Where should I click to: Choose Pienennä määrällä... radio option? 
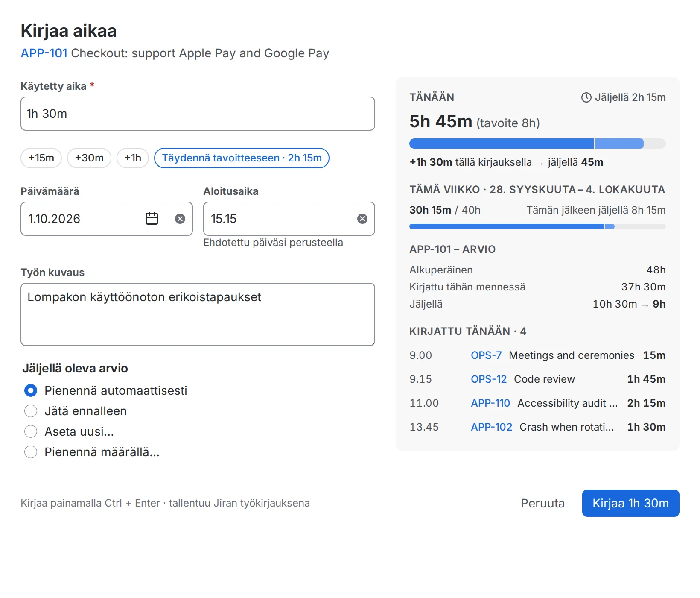click(x=31, y=452)
